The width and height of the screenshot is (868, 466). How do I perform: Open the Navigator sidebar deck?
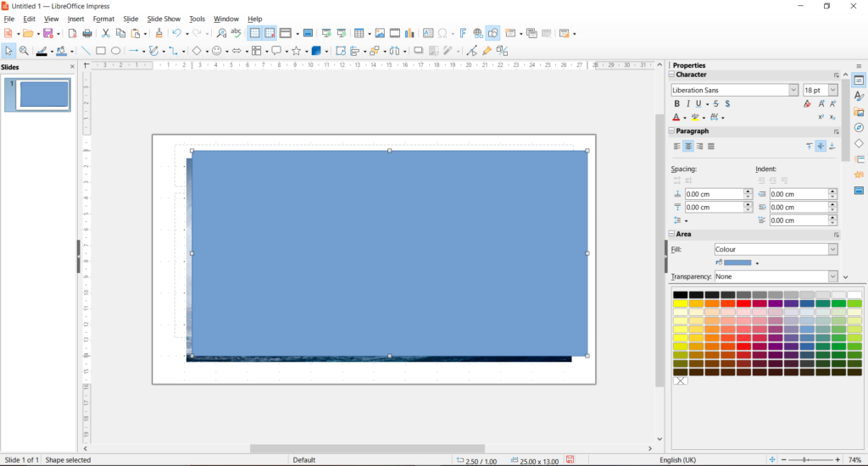(859, 128)
